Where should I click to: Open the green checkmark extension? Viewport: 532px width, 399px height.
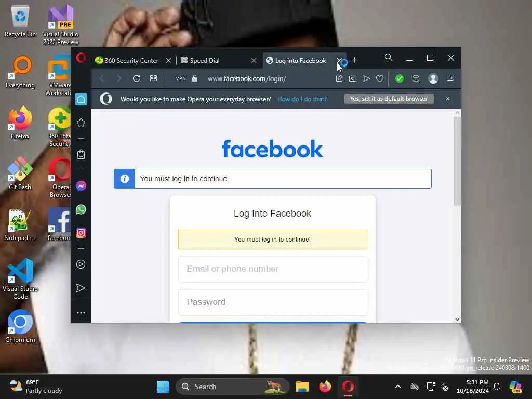400,79
